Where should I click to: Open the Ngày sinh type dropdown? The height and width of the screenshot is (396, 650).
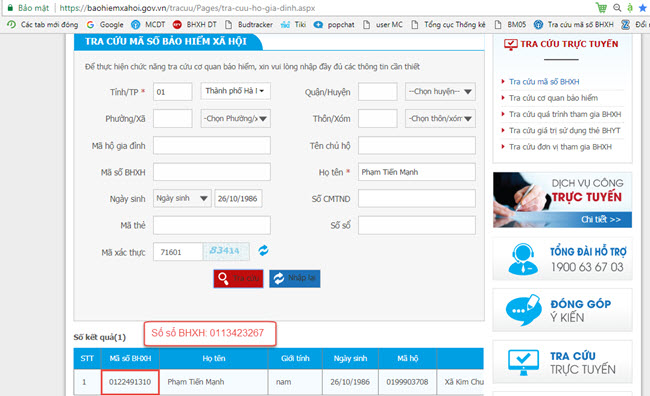(x=182, y=198)
